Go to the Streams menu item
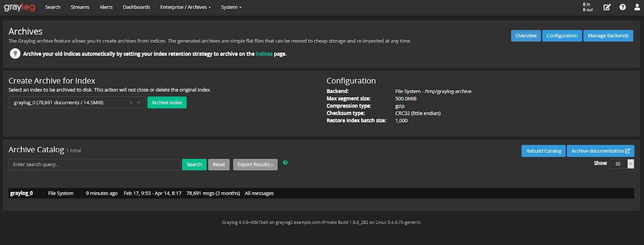This screenshot has width=644, height=245. tap(80, 7)
